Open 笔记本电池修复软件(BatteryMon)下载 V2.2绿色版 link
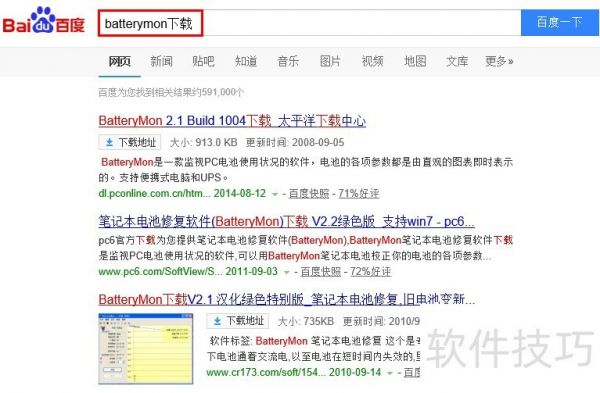600x393 pixels. (287, 222)
